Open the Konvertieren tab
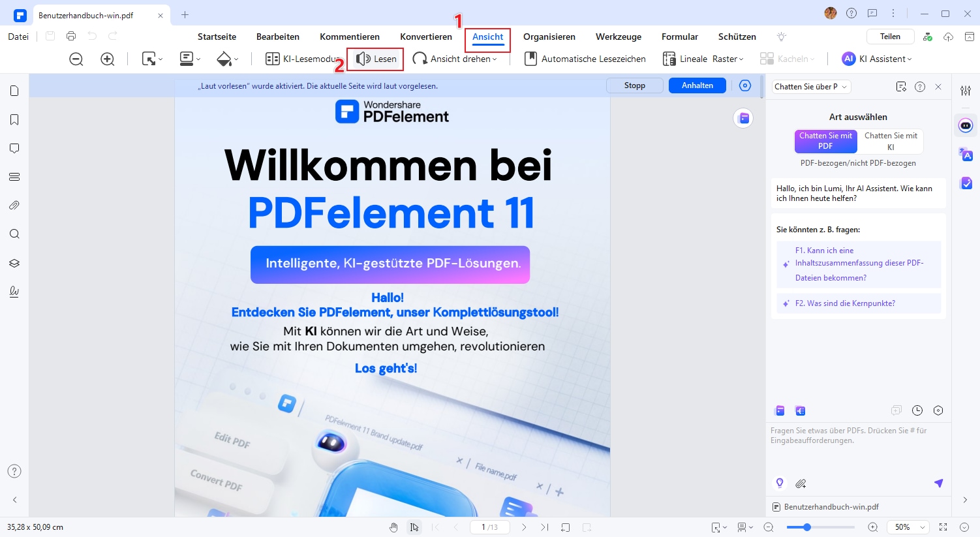 [x=426, y=37]
